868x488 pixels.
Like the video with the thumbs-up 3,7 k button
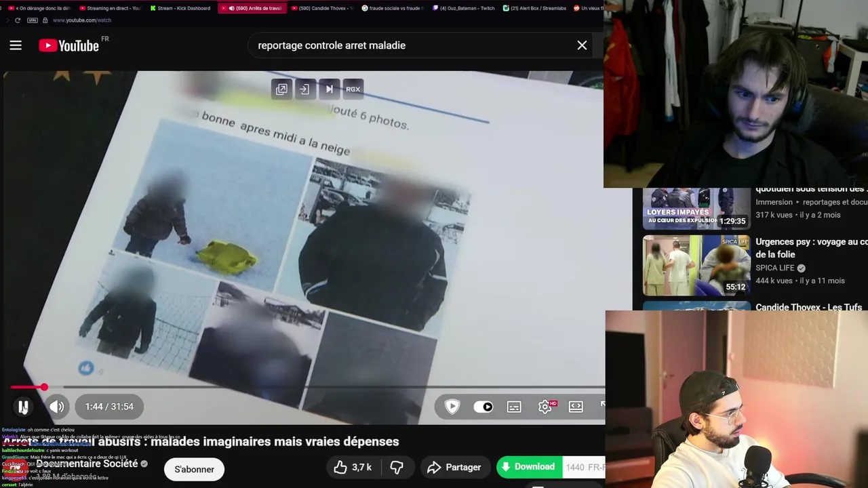(353, 467)
